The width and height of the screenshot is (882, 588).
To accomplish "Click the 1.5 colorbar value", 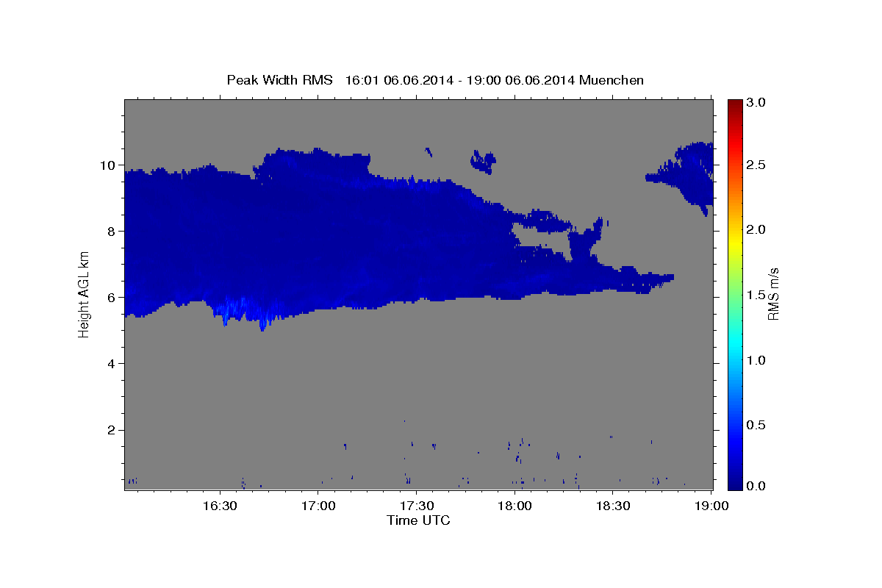I will pos(756,295).
